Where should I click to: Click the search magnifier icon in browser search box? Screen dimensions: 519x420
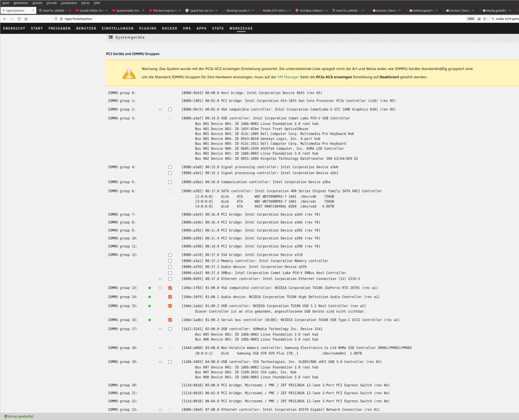coord(493,19)
